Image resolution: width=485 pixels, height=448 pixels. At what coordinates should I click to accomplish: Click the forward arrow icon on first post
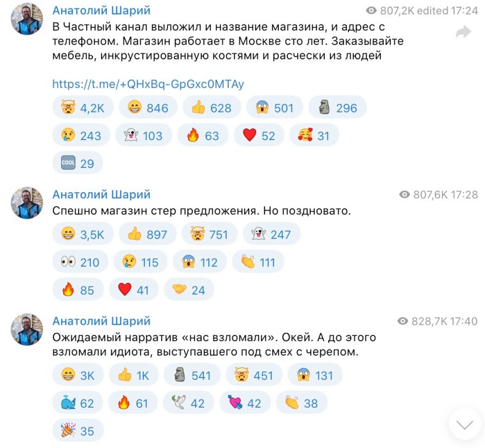(x=463, y=32)
